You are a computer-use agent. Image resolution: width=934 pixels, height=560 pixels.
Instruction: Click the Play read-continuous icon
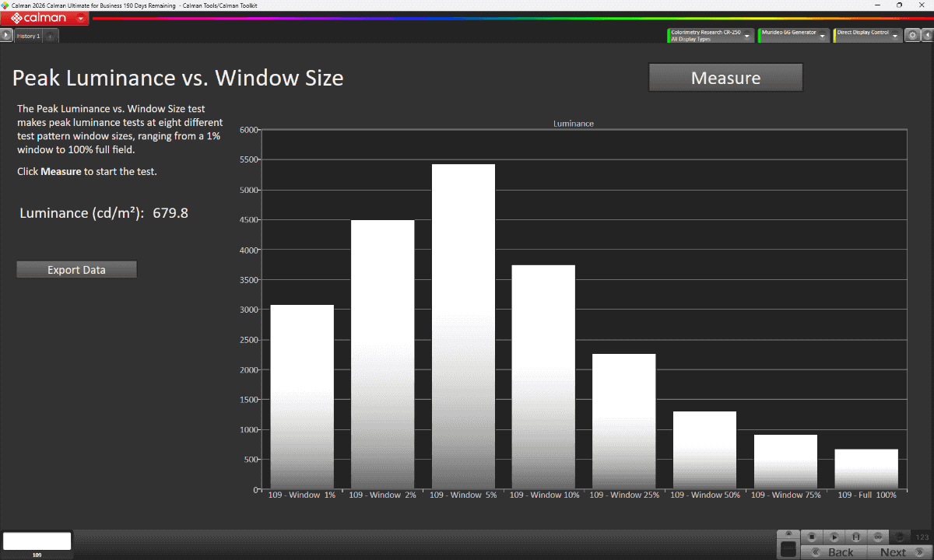[x=834, y=537]
